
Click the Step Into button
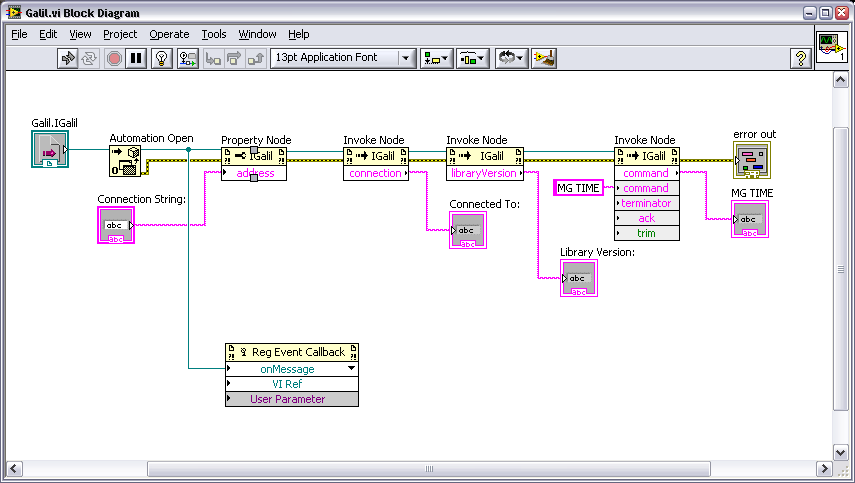pos(213,58)
